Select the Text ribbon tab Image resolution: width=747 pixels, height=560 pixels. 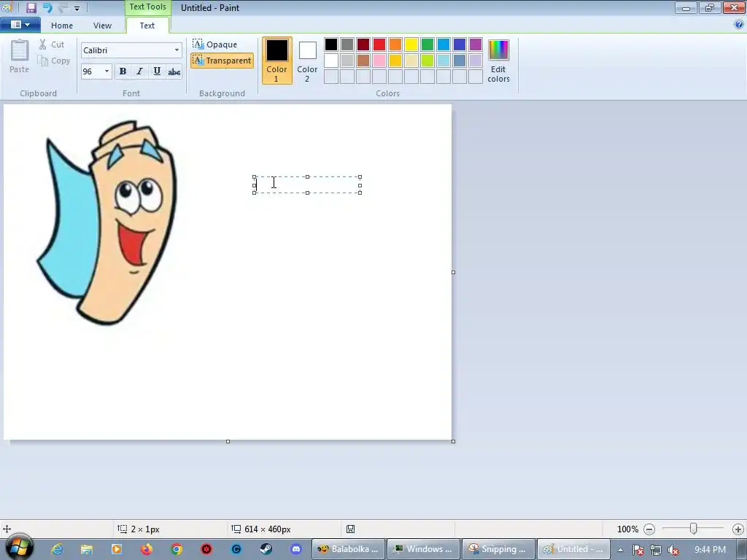pyautogui.click(x=147, y=26)
